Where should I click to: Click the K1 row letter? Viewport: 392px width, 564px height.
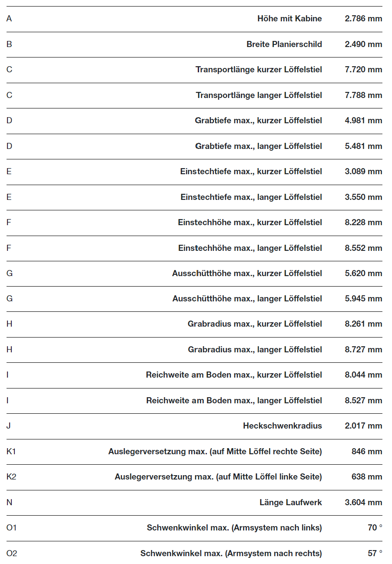(11, 451)
